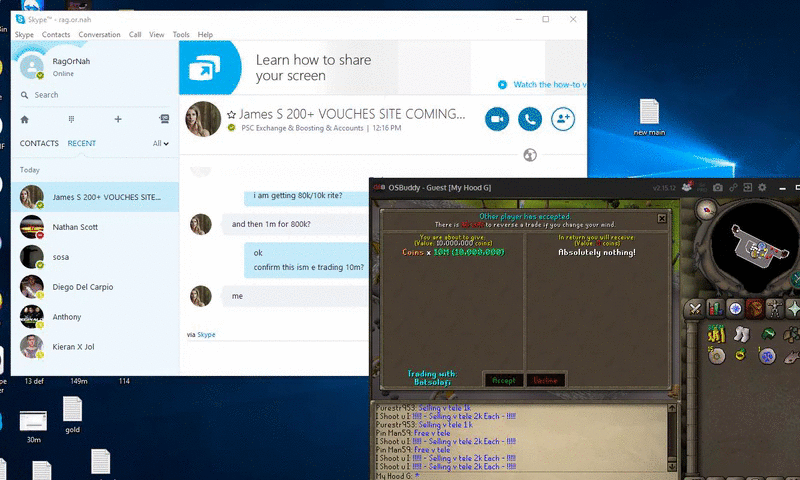Click 'and then 1m for 800k?' message

coord(271,224)
